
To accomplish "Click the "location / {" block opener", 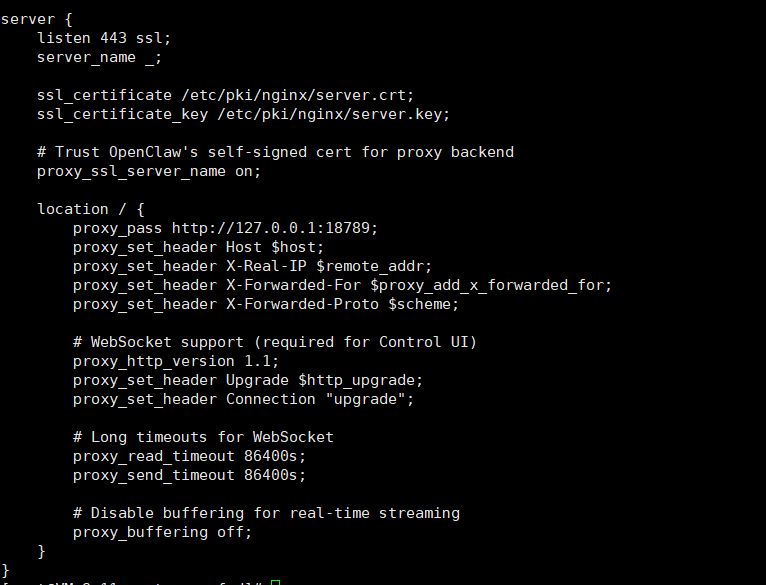I will (91, 209).
